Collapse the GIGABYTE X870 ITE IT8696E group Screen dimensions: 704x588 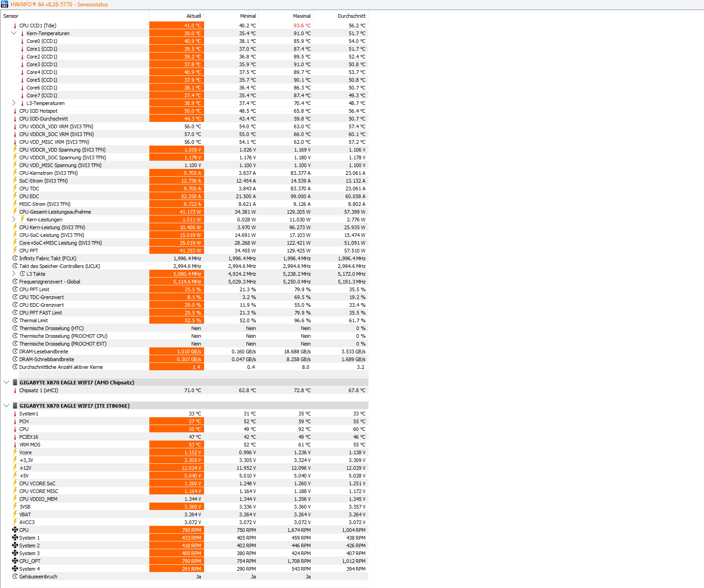click(x=6, y=406)
